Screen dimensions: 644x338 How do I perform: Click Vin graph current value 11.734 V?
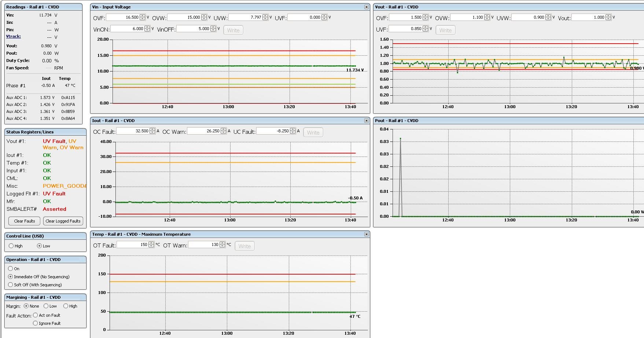[x=355, y=70]
